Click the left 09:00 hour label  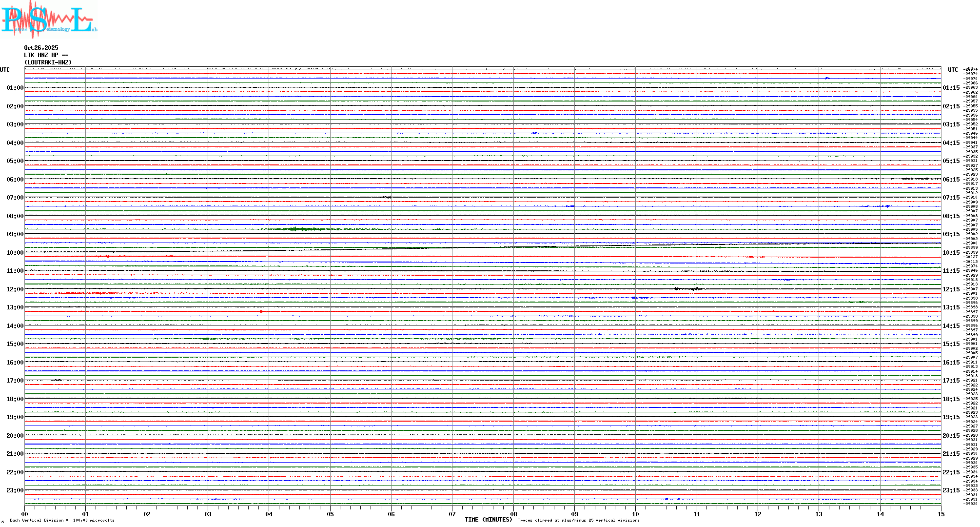[x=15, y=234]
